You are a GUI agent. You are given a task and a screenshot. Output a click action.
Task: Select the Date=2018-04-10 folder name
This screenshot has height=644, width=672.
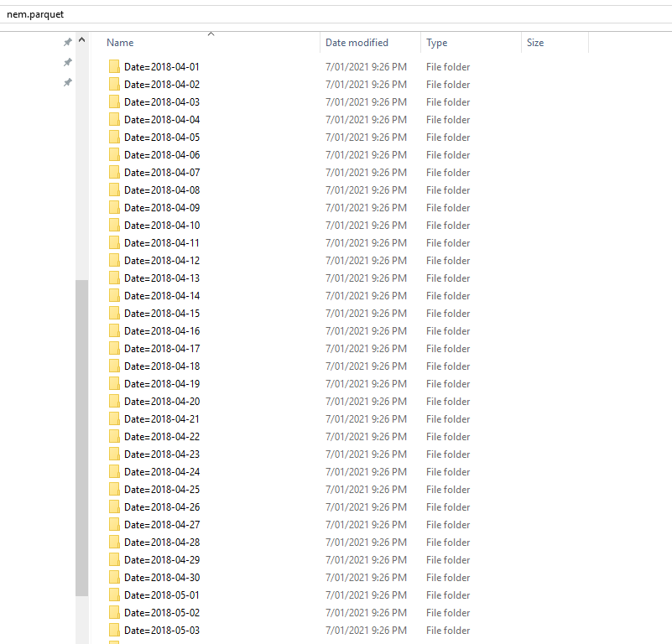pos(162,225)
